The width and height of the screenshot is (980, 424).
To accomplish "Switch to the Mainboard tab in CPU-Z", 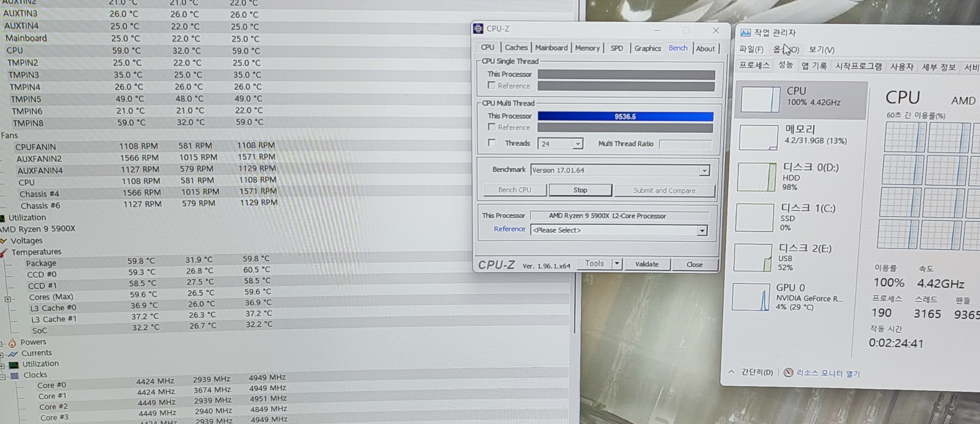I will 551,48.
